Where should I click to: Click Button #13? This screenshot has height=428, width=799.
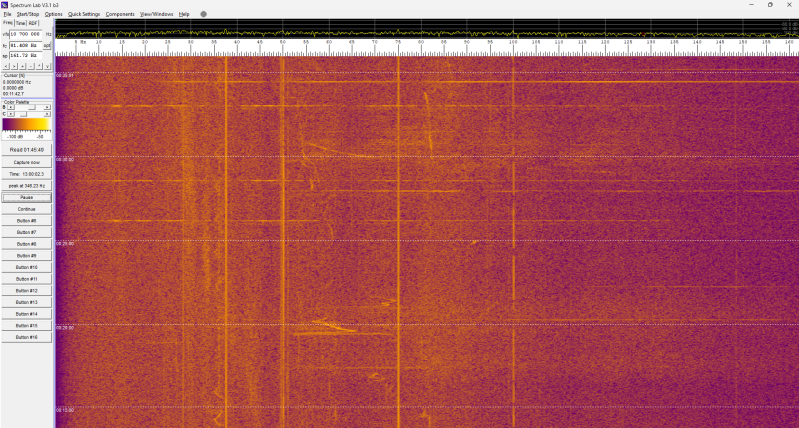click(x=26, y=302)
